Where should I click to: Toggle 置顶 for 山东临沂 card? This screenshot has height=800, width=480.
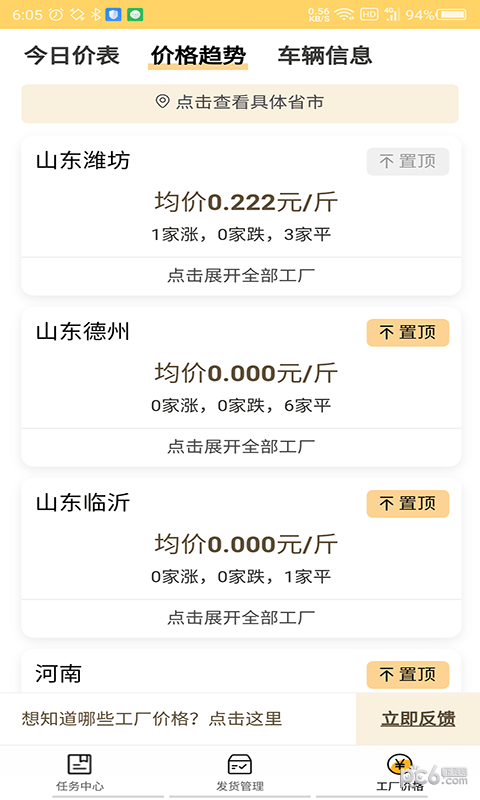click(x=408, y=504)
